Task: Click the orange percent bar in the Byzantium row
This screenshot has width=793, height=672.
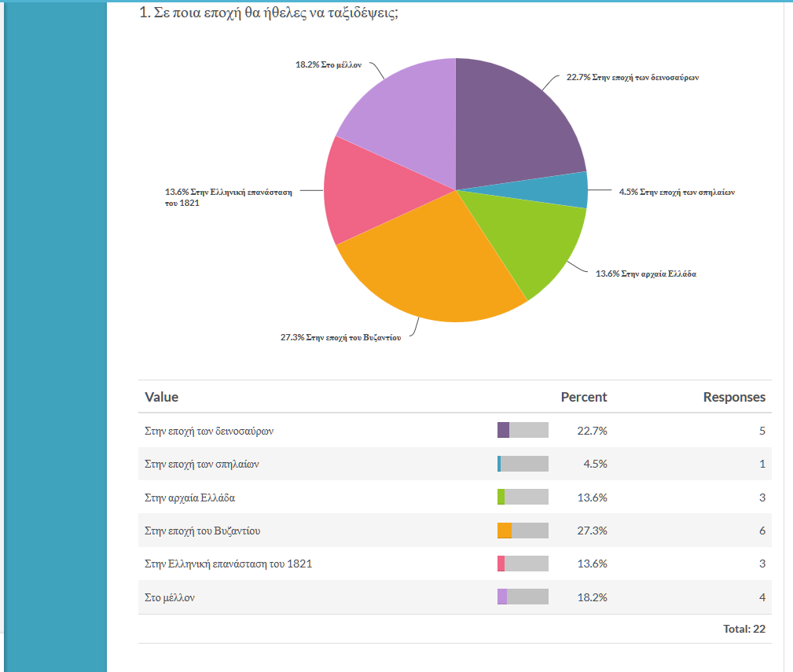Action: pyautogui.click(x=505, y=531)
